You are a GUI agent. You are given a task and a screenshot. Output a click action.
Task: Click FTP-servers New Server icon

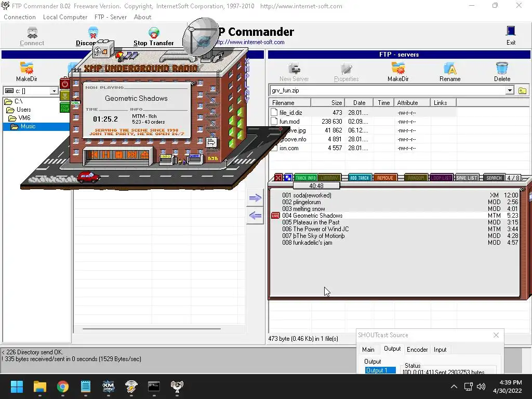pos(294,69)
